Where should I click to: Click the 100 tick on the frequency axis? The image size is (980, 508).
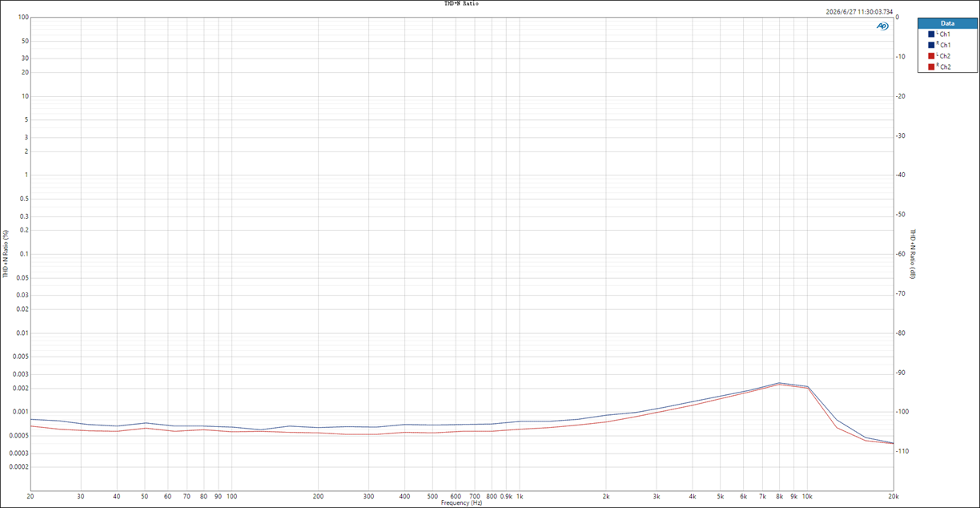tap(231, 497)
